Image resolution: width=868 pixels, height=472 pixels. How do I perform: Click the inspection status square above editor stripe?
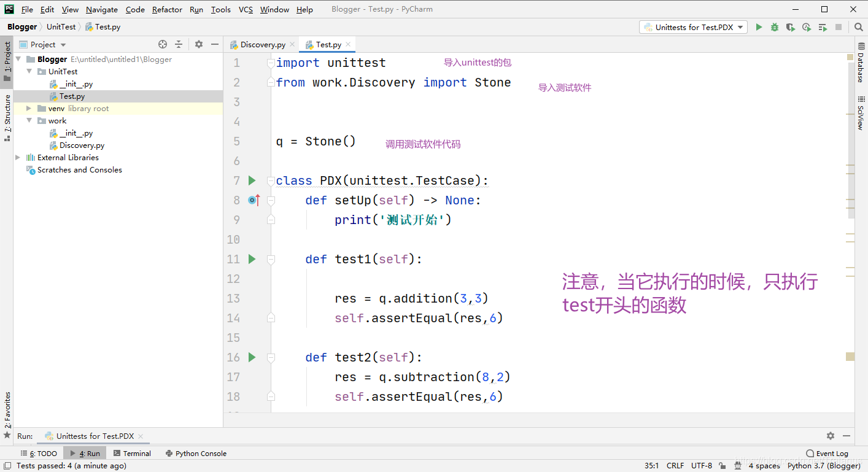[850, 57]
